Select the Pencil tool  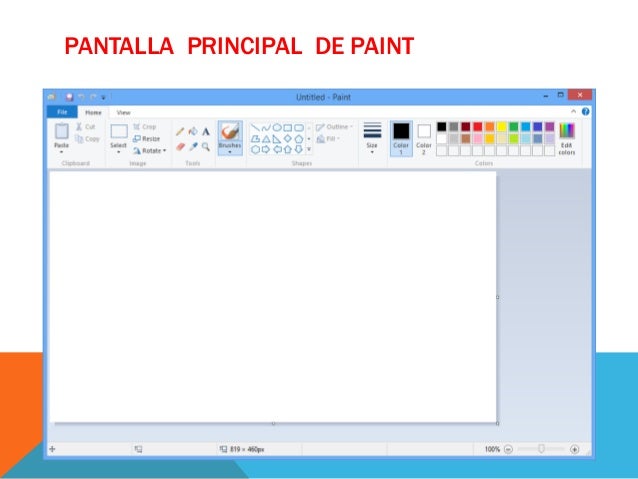[180, 131]
